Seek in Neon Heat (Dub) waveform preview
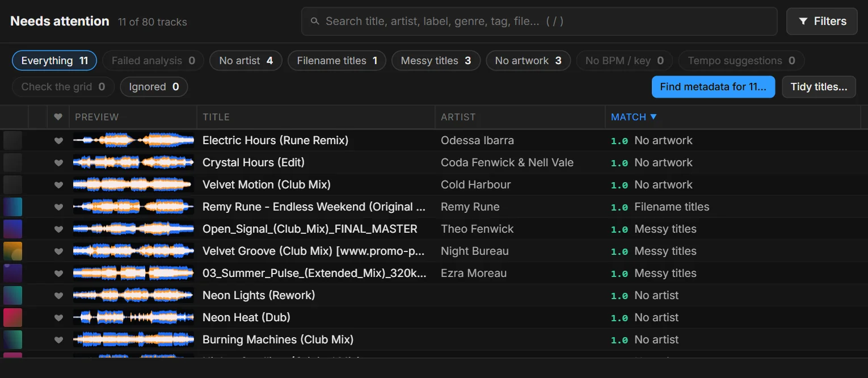Screen dimensions: 868x378 click(133, 317)
